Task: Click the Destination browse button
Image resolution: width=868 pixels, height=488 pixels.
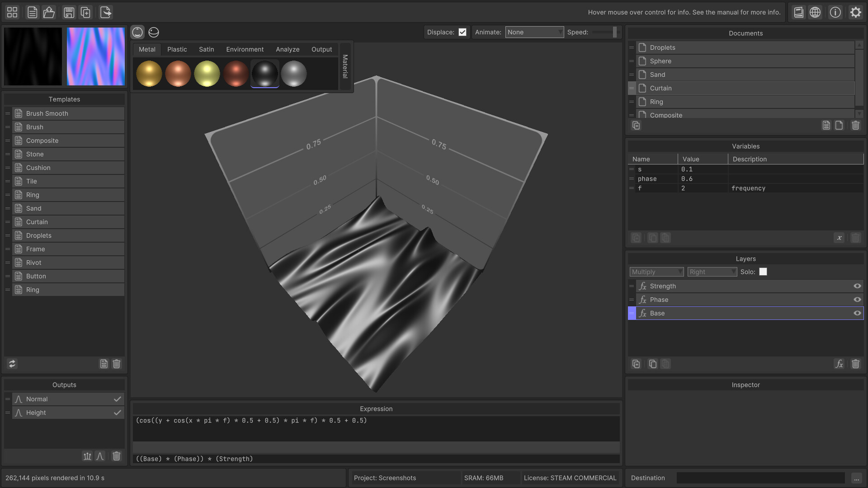Action: tap(857, 478)
